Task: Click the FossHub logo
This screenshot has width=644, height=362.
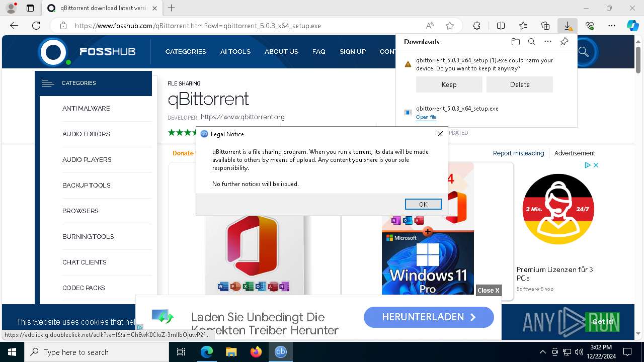Action: pyautogui.click(x=88, y=51)
